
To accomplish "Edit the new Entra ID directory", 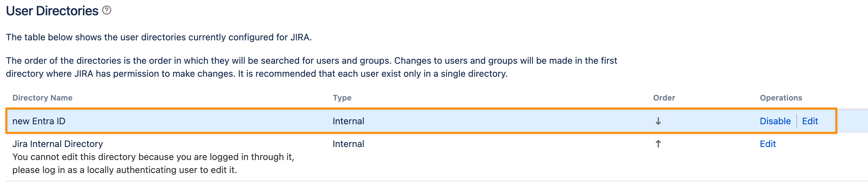I will click(x=809, y=121).
